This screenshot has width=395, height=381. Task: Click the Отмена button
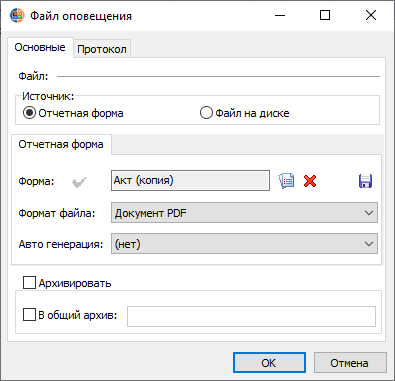click(350, 363)
